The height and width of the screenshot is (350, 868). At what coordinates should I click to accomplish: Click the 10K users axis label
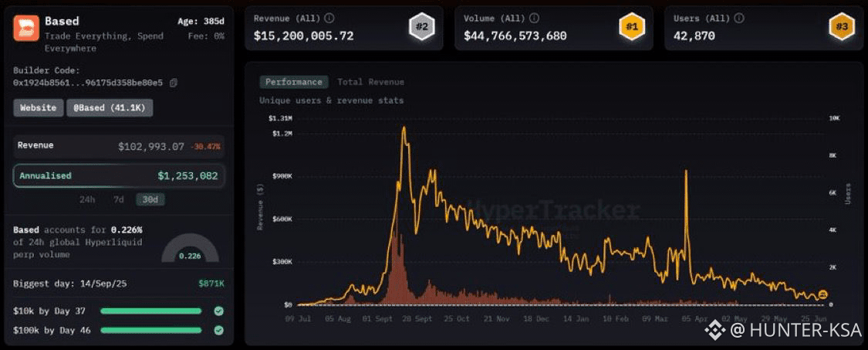point(835,118)
